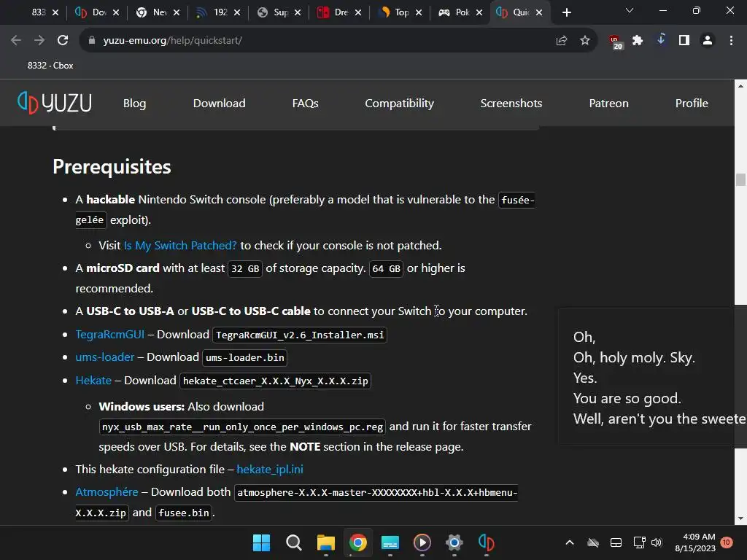Open the Profile menu item
This screenshot has height=560, width=747.
(692, 104)
